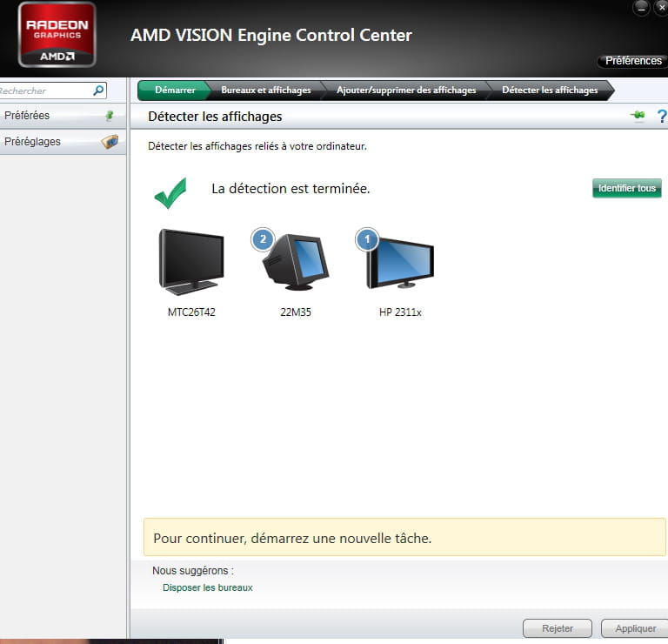Minimize the Control Center window

[641, 7]
